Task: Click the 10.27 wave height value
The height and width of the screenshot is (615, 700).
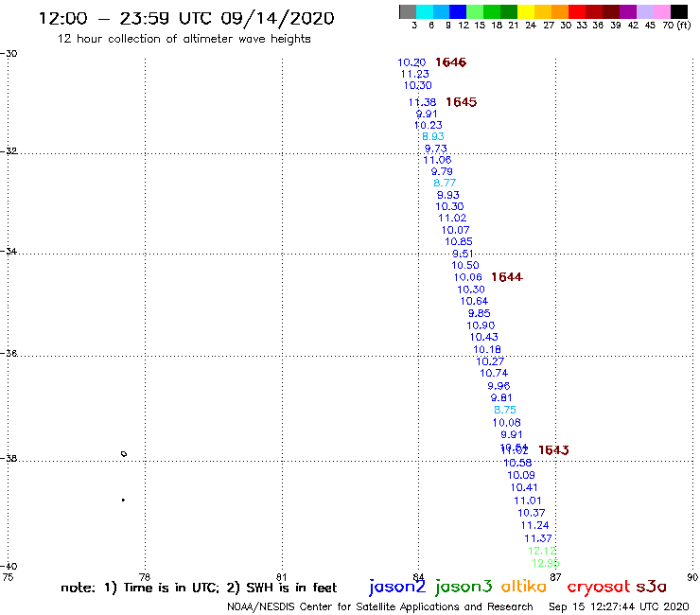Action: coord(490,361)
